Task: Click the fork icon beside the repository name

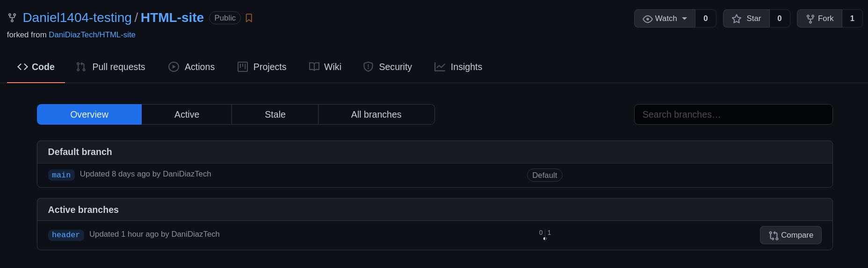Action: click(x=12, y=18)
